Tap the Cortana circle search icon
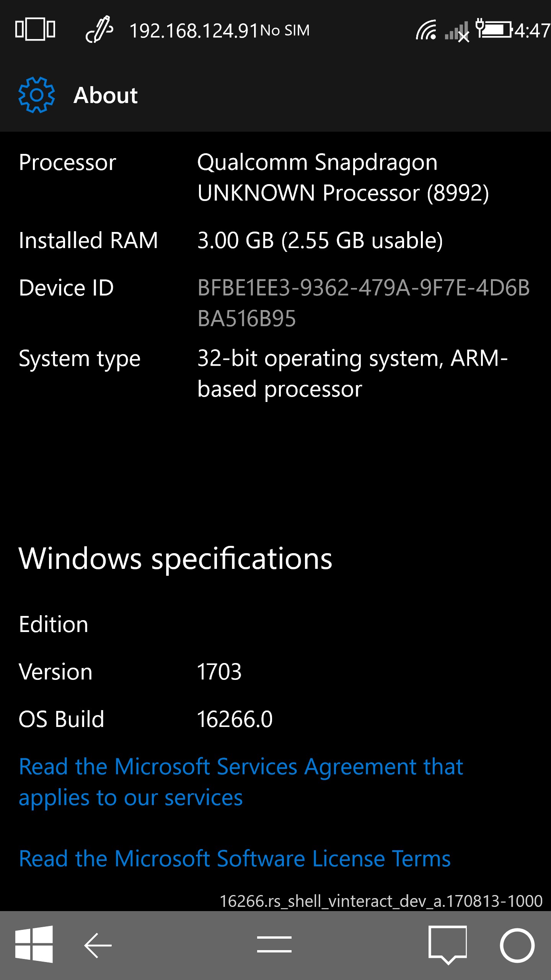551x980 pixels. (517, 945)
